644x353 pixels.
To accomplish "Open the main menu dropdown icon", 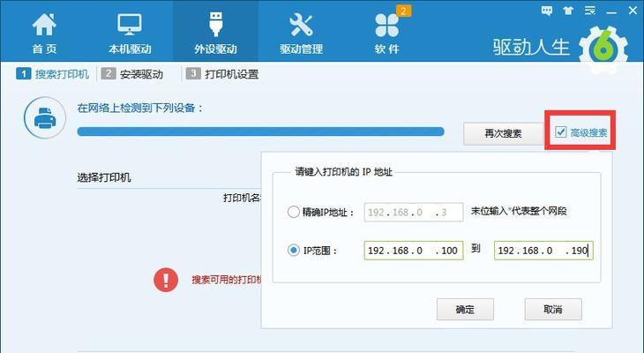I will (x=590, y=11).
